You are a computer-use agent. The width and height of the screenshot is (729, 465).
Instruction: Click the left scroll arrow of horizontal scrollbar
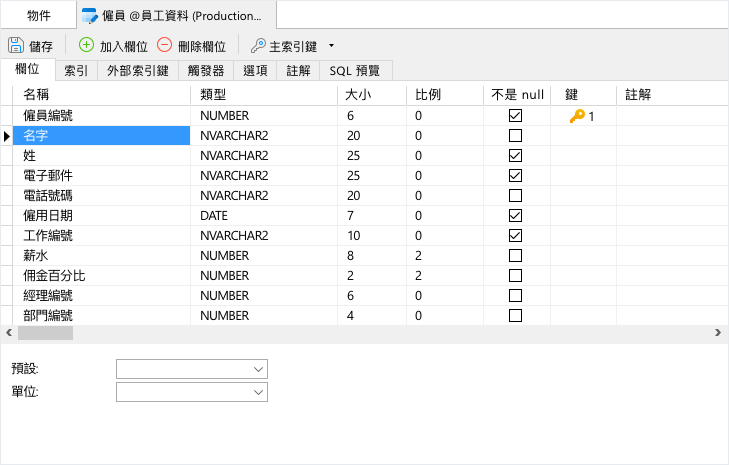click(x=9, y=332)
